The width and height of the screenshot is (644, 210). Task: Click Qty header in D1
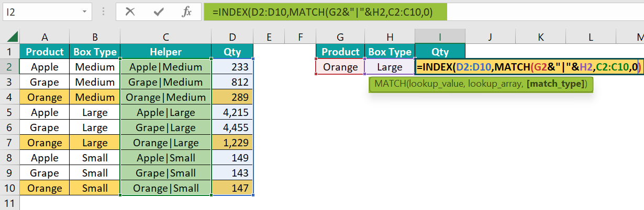232,52
